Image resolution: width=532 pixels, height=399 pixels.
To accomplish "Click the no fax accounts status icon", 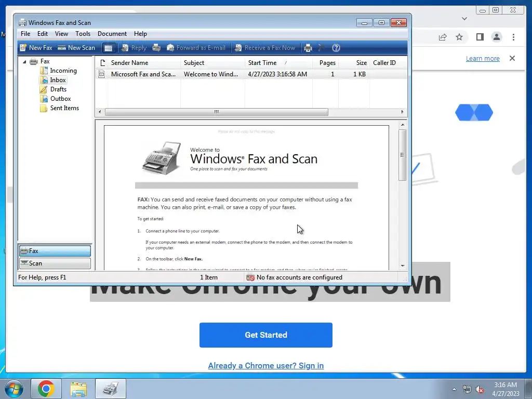I will pos(250,277).
